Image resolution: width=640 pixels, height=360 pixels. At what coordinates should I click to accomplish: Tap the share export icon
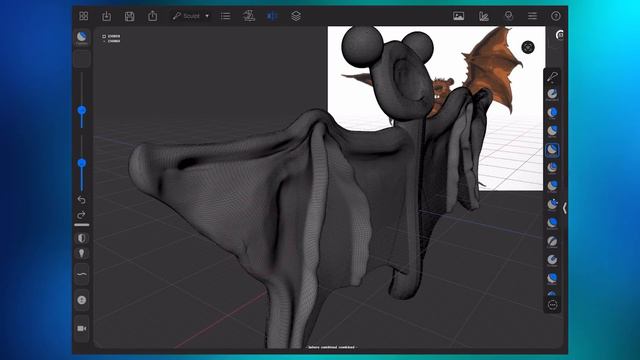click(x=153, y=16)
